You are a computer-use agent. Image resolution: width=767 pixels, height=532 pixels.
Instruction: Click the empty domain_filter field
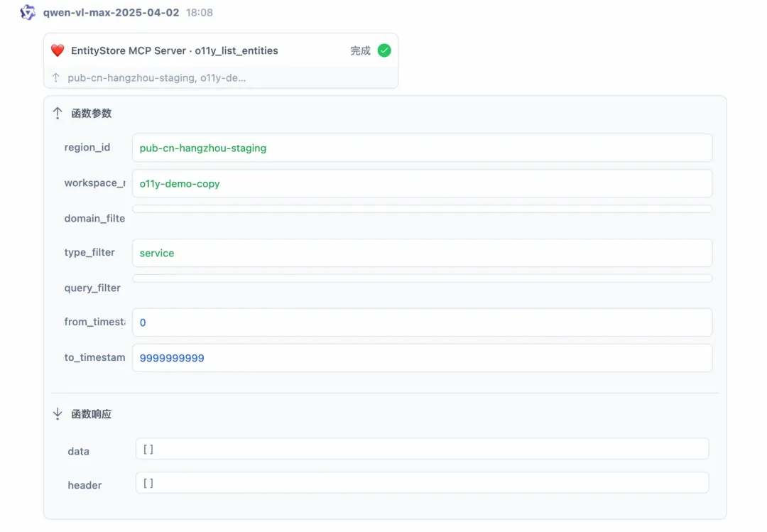tap(422, 209)
